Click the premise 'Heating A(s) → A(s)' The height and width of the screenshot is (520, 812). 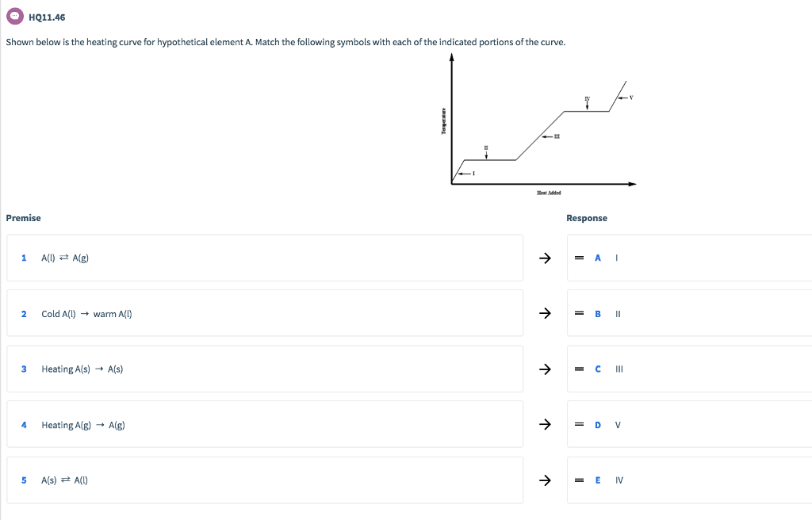click(x=82, y=369)
